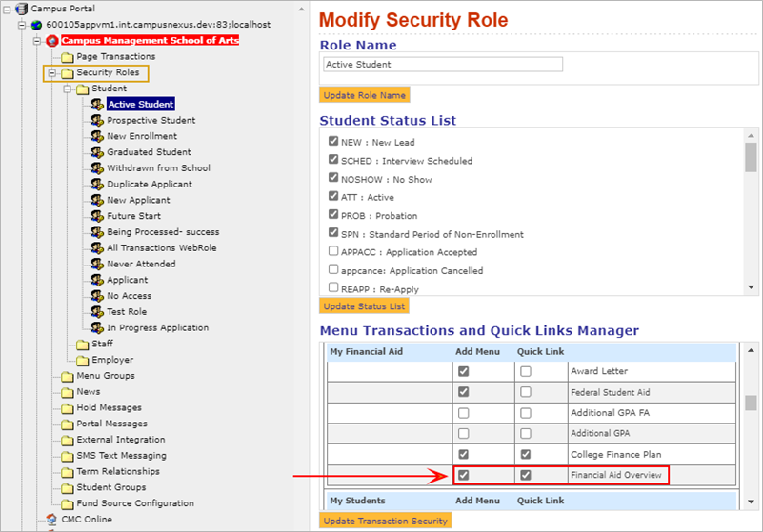Screen dimensions: 763x532
Task: Click the Applicant role icon
Action: tap(97, 280)
